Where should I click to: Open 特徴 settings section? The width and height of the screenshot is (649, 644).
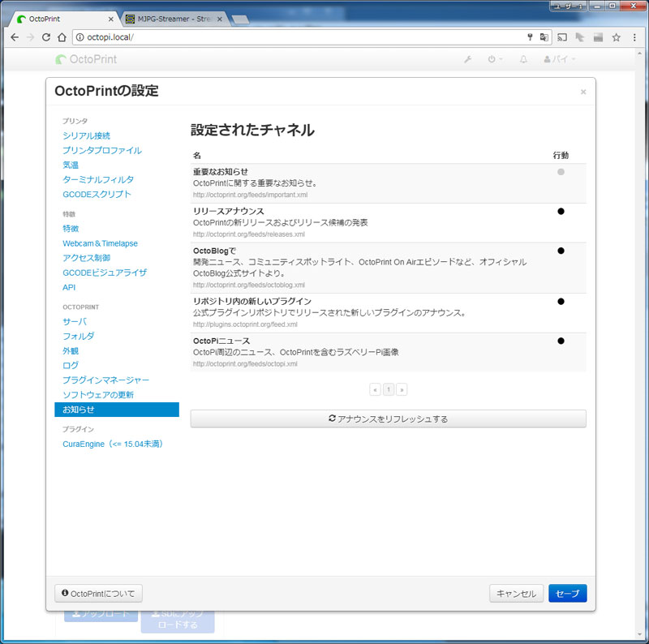71,229
